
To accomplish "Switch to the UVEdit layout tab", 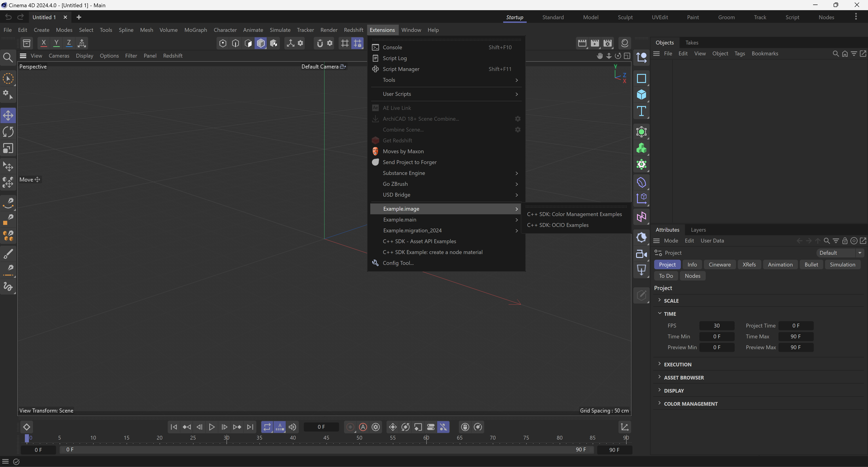I will pyautogui.click(x=660, y=17).
